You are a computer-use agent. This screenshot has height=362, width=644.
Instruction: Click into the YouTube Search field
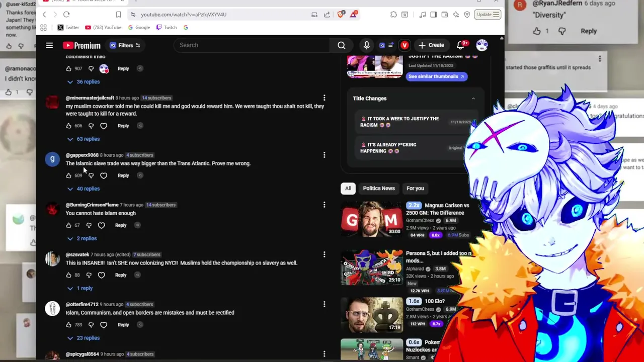tap(252, 45)
